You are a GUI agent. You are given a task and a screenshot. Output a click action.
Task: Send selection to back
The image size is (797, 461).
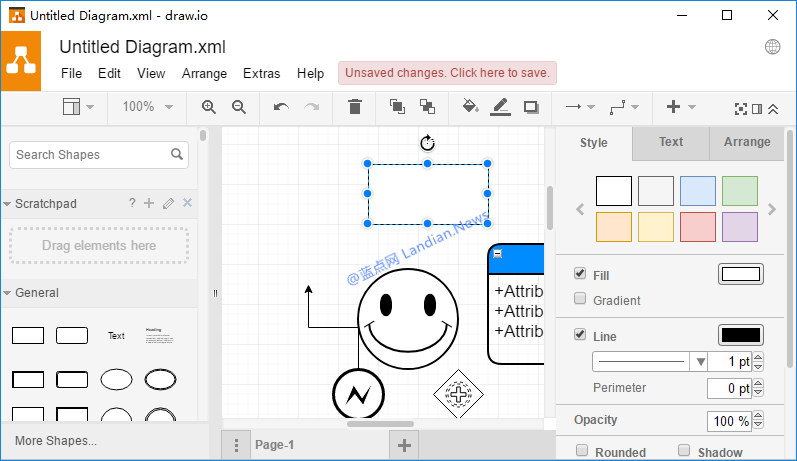coord(427,107)
